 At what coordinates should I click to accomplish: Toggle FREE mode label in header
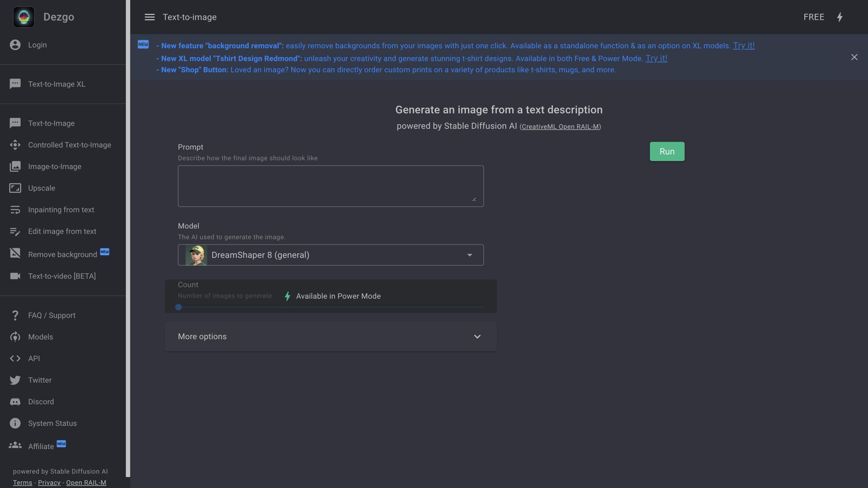pyautogui.click(x=813, y=17)
